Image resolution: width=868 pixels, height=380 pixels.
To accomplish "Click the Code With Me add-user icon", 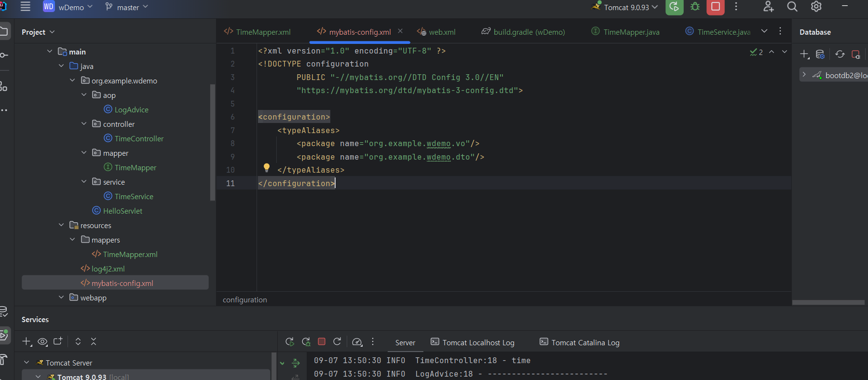I will point(769,7).
